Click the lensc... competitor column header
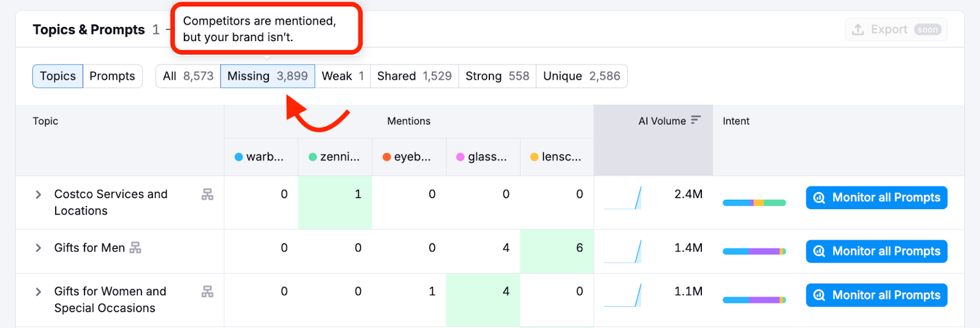This screenshot has width=980, height=328. point(556,157)
